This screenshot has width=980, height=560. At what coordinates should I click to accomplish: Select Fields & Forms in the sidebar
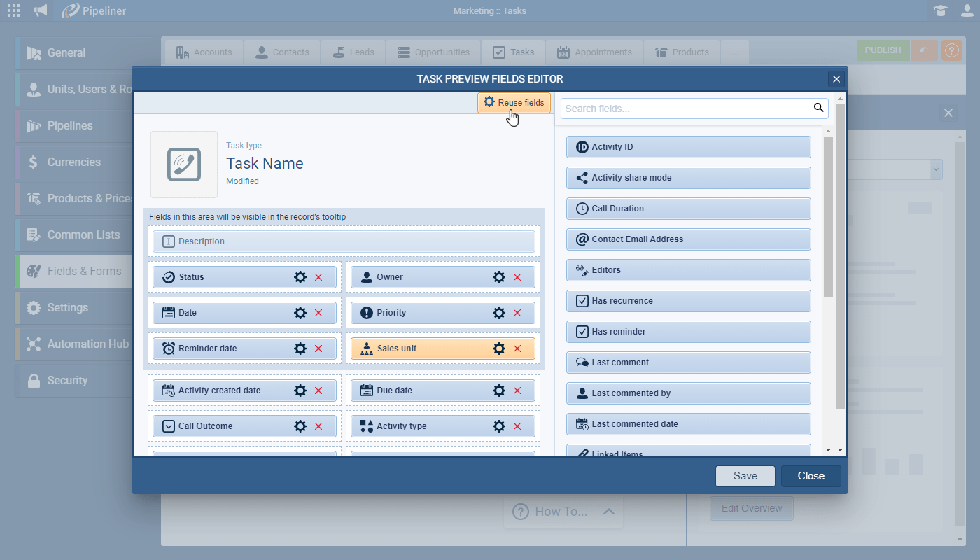79,271
